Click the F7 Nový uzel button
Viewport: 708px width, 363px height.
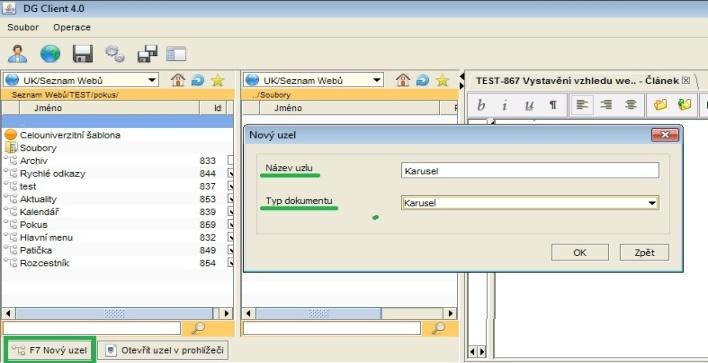point(49,350)
